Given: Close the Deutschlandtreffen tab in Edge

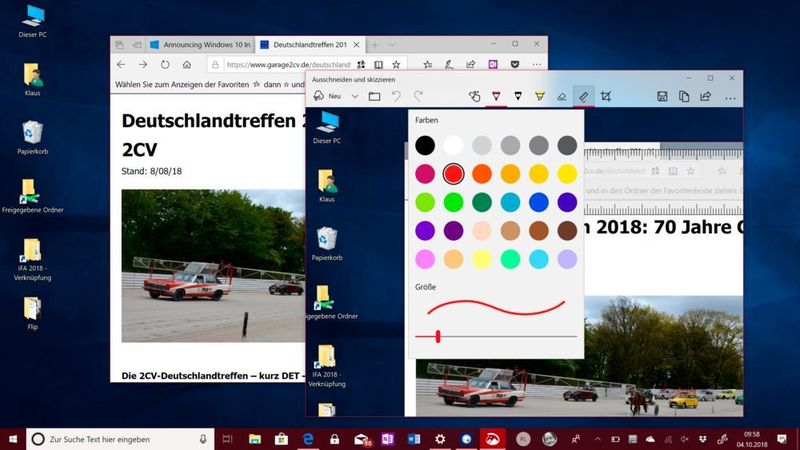Looking at the screenshot, I should click(x=356, y=45).
